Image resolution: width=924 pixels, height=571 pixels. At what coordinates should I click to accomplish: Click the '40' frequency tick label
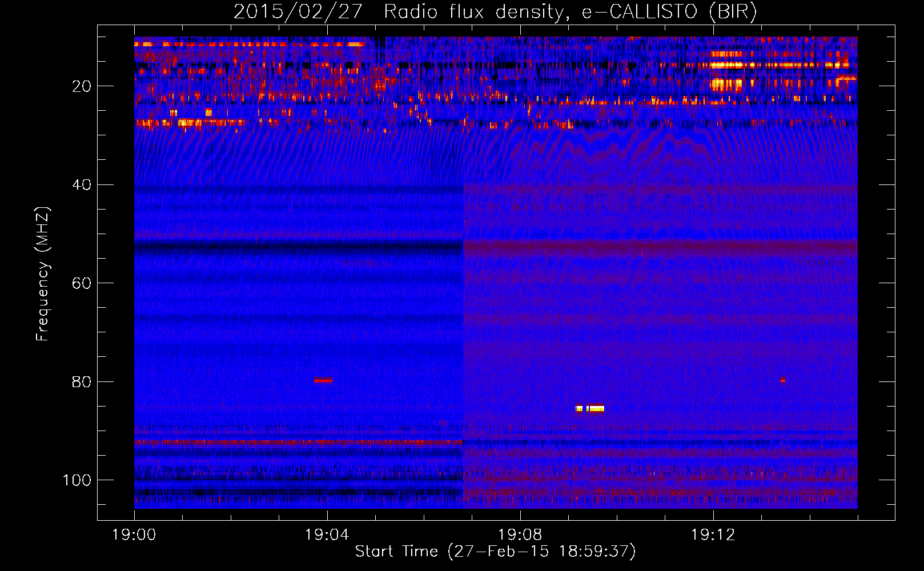tap(82, 185)
